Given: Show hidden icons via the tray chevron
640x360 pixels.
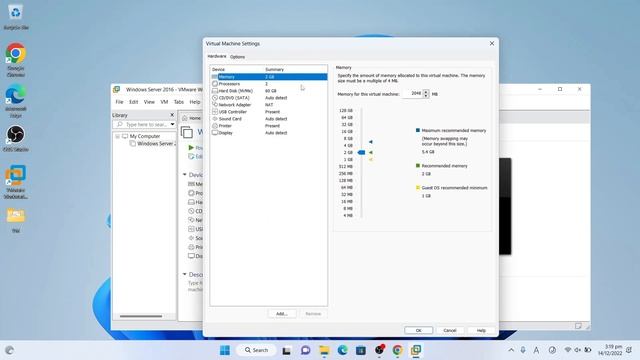Looking at the screenshot, I should click(511, 350).
